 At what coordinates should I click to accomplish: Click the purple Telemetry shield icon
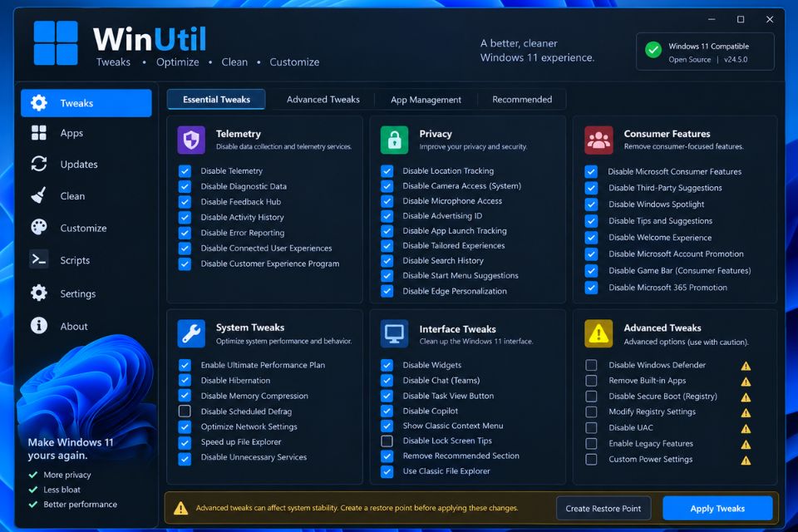[191, 140]
